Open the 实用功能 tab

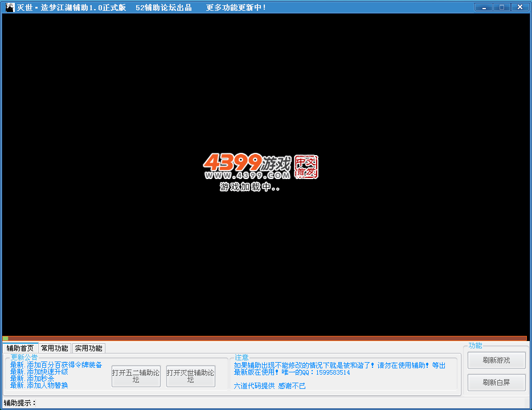88,348
